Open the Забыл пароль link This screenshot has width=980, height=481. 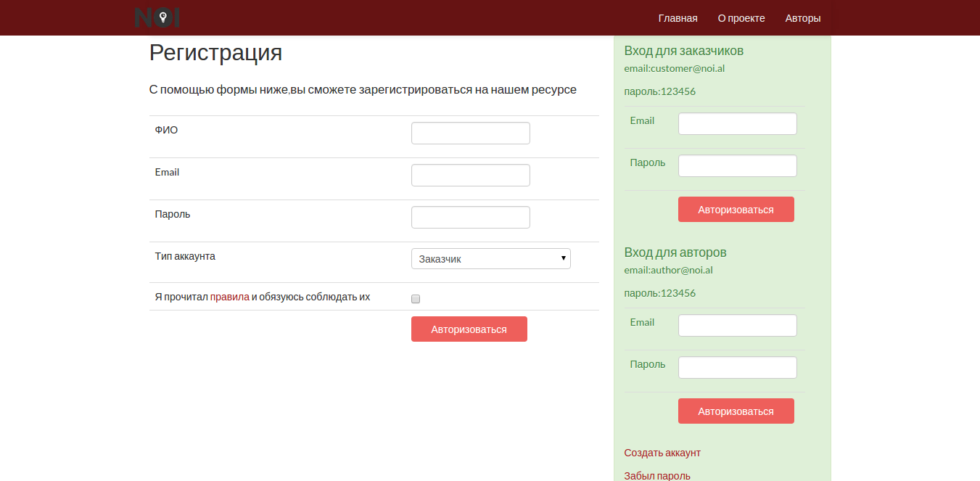point(657,476)
